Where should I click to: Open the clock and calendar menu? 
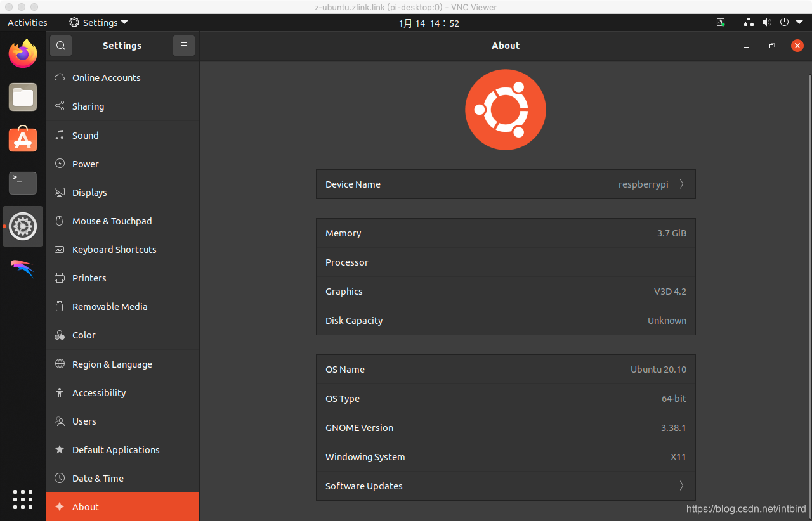[x=429, y=23]
